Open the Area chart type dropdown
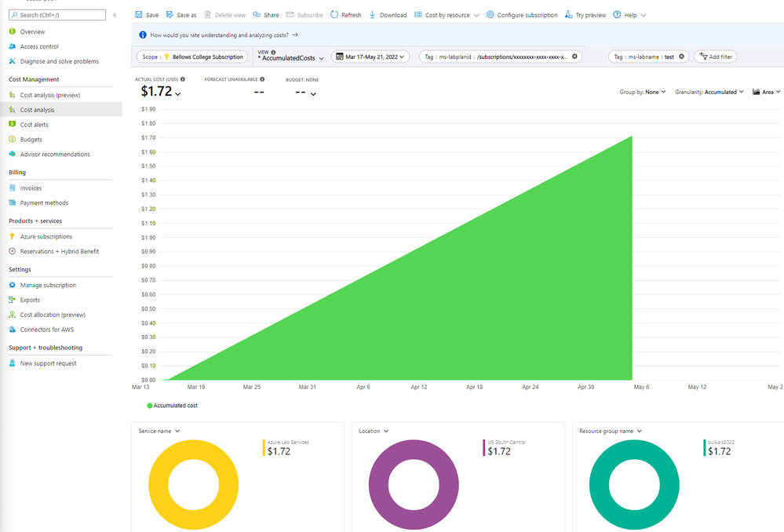 [x=767, y=92]
